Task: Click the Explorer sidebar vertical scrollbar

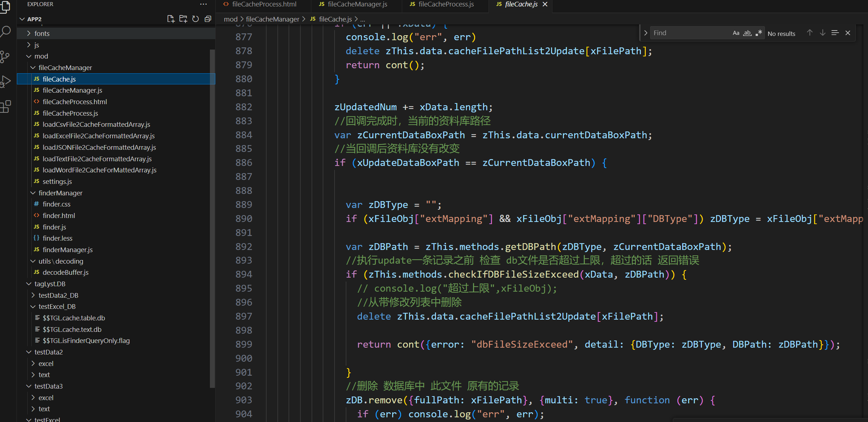Action: coord(212,218)
